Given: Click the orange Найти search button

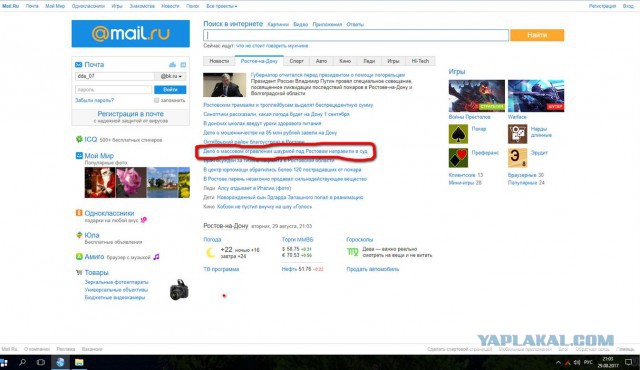Looking at the screenshot, I should [537, 35].
